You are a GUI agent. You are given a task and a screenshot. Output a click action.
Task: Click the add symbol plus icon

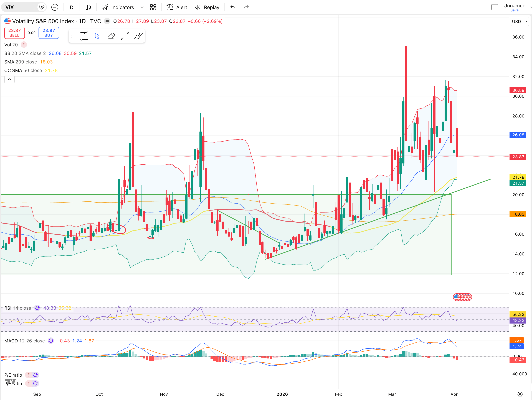55,7
